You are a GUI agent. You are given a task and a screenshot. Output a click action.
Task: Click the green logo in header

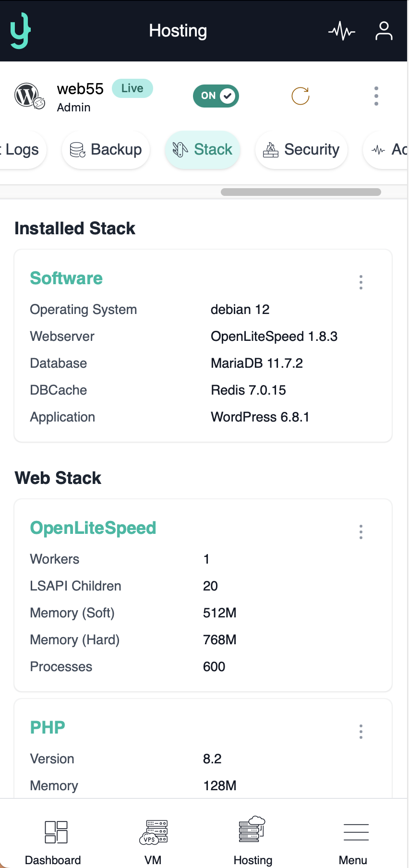click(x=21, y=31)
